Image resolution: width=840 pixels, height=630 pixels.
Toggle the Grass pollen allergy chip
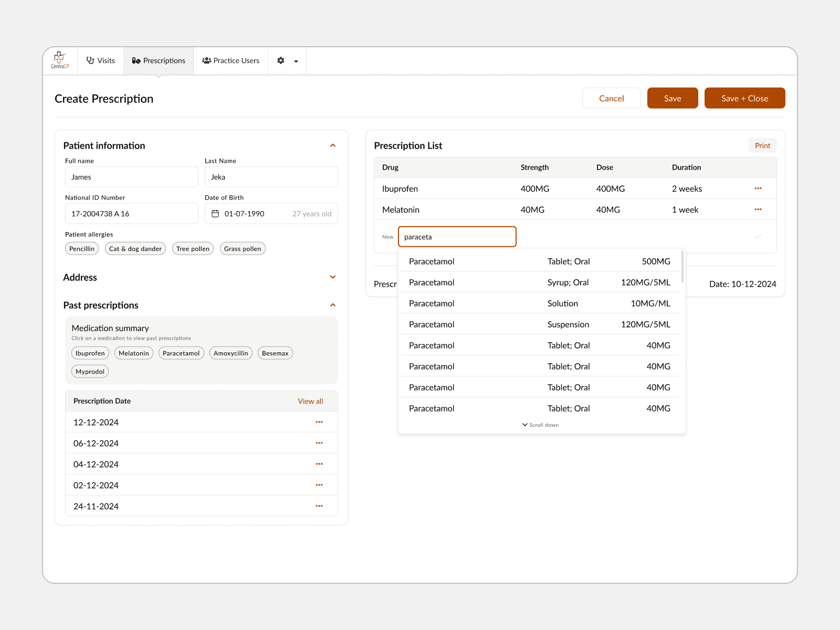[242, 248]
